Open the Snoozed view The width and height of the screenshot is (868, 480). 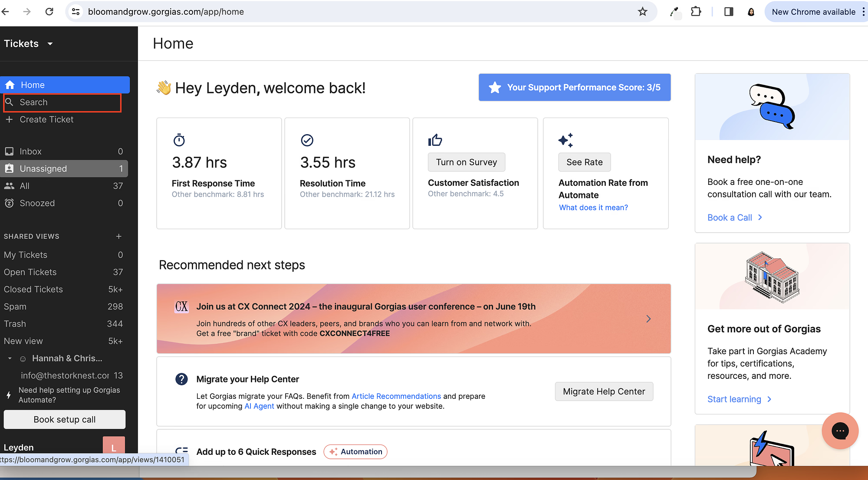coord(64,203)
